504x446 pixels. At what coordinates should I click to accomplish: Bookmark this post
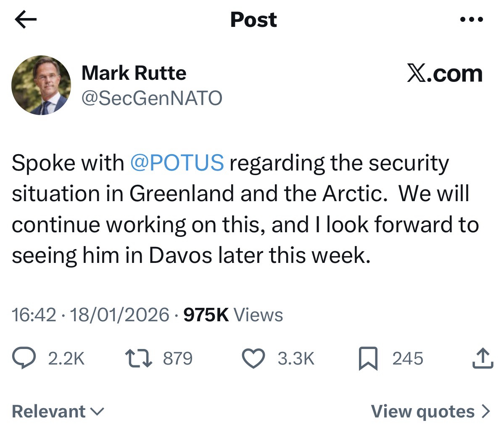point(368,359)
